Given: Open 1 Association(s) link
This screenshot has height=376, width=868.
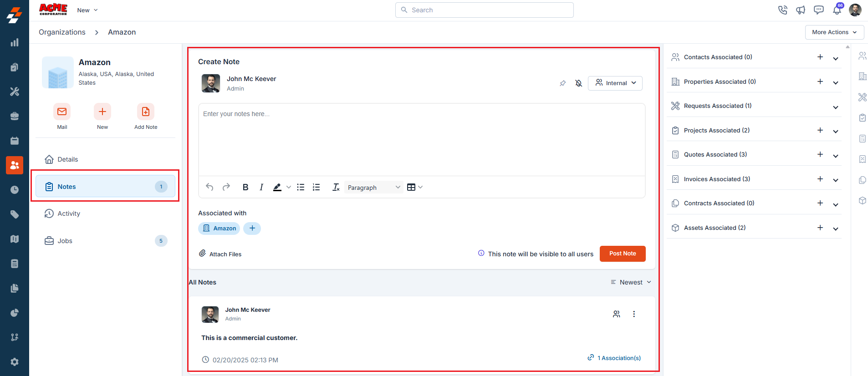Looking at the screenshot, I should [x=614, y=358].
